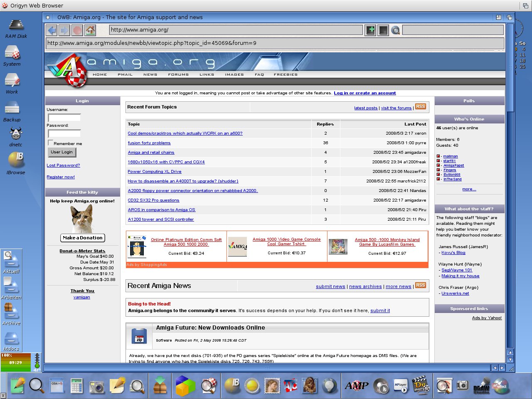Open IMAGES in the site navigation
The width and height of the screenshot is (532, 399).
(x=234, y=75)
